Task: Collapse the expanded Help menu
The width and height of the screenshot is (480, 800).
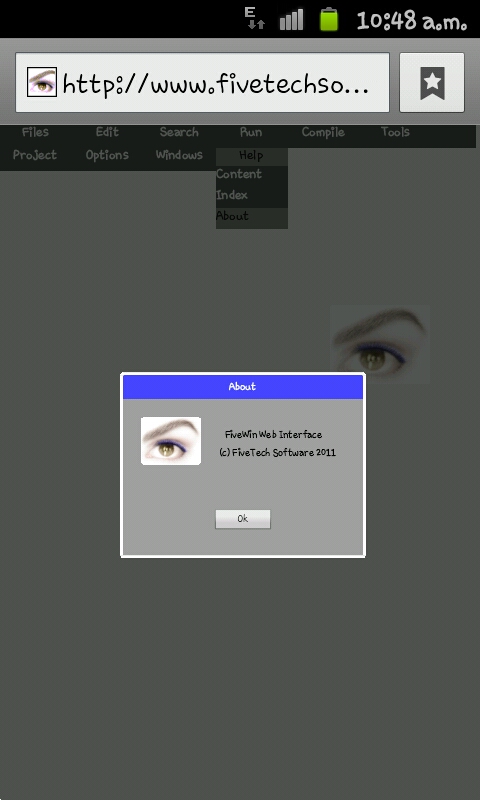Action: coord(251,156)
